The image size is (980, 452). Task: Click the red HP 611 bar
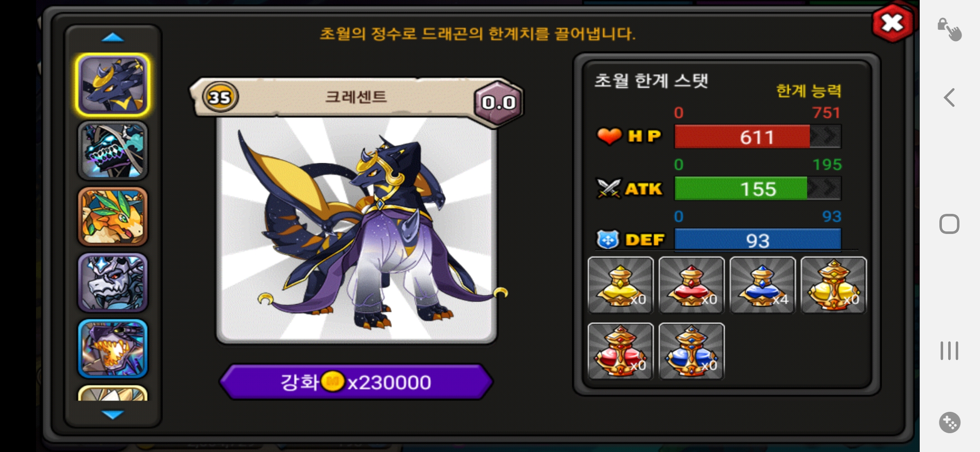[757, 137]
